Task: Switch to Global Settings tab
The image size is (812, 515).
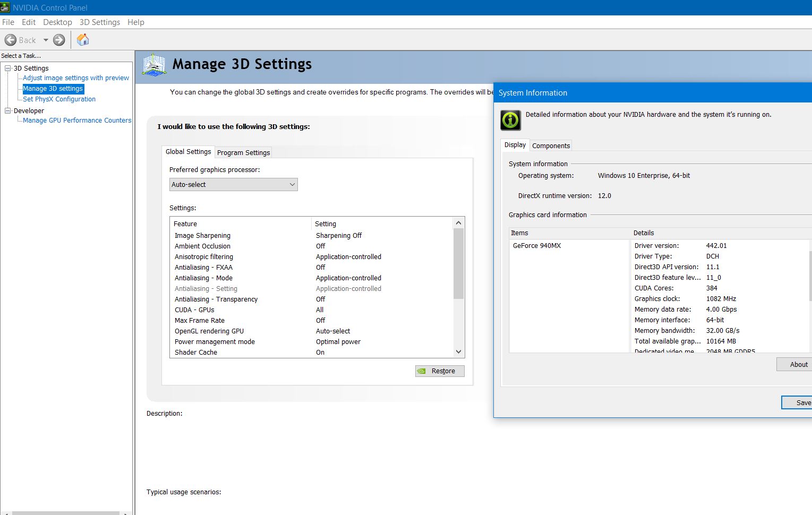Action: [188, 152]
